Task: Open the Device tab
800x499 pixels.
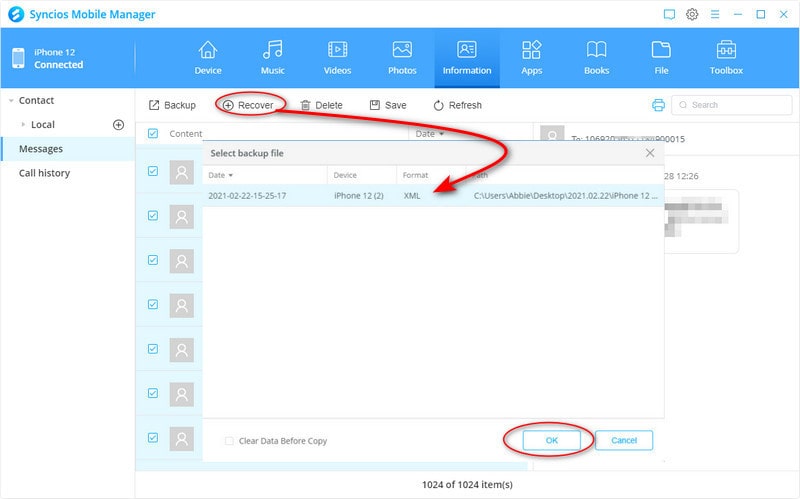Action: [x=208, y=58]
